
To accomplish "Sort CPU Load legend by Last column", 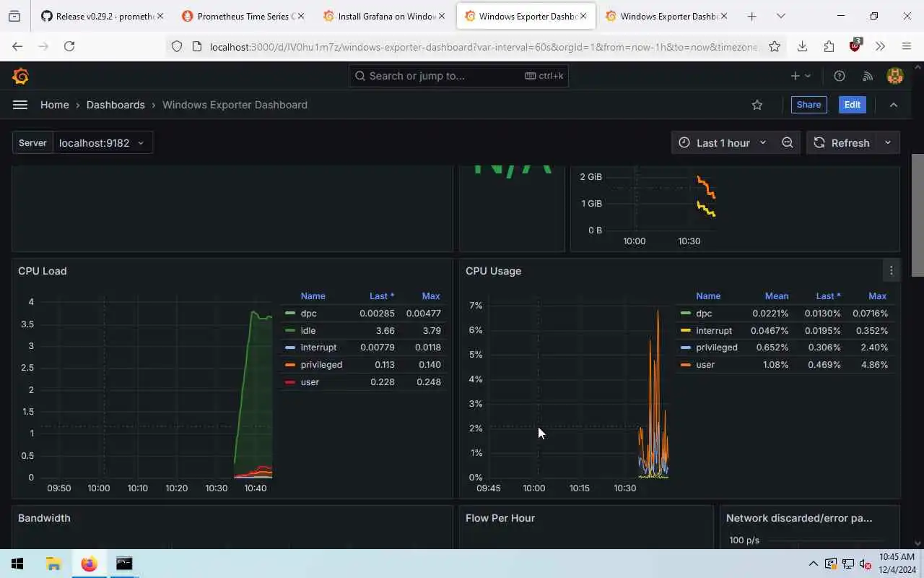I will tap(382, 296).
